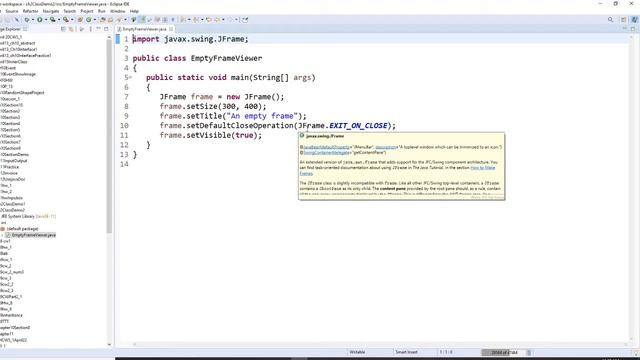640x360 pixels.
Task: Open the Window menu
Action: [x=118, y=11]
